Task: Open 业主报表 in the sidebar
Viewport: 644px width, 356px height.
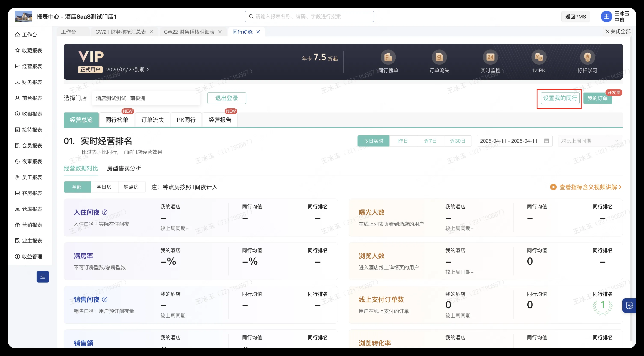Action: coord(29,241)
